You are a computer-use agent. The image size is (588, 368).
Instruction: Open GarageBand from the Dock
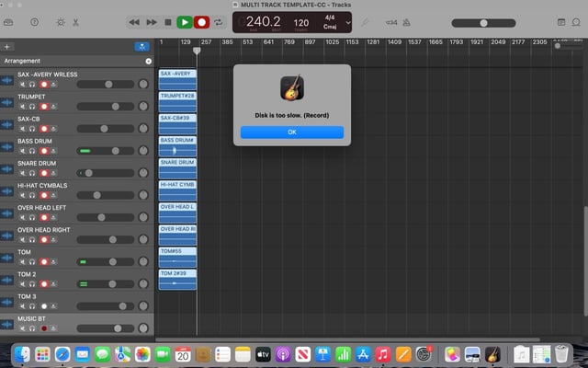(x=493, y=353)
